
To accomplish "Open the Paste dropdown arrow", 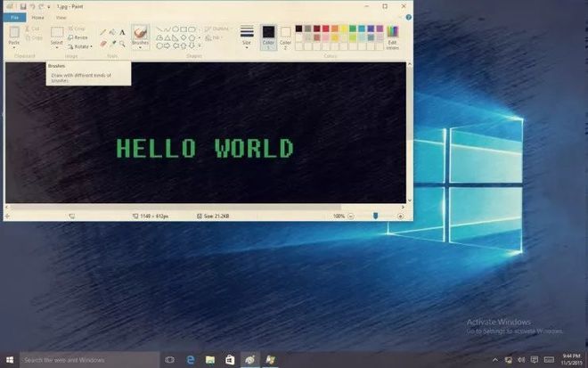I will click(x=14, y=47).
